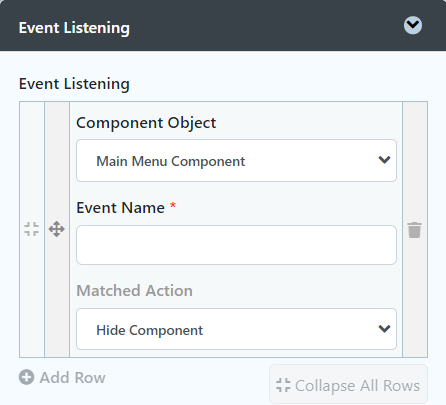Click the Event Name field label
Viewport: 446px width, 405px height.
(120, 208)
